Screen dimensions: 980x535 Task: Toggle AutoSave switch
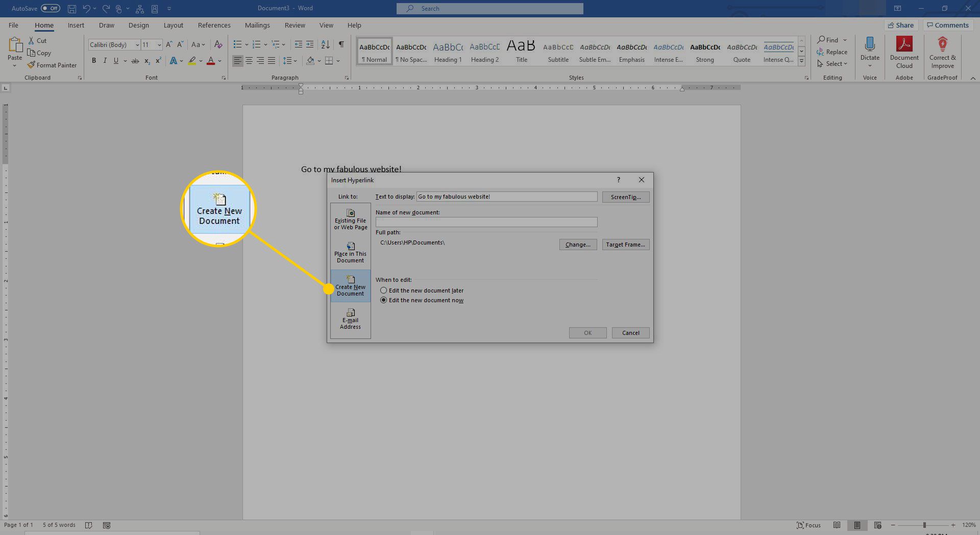[x=51, y=9]
